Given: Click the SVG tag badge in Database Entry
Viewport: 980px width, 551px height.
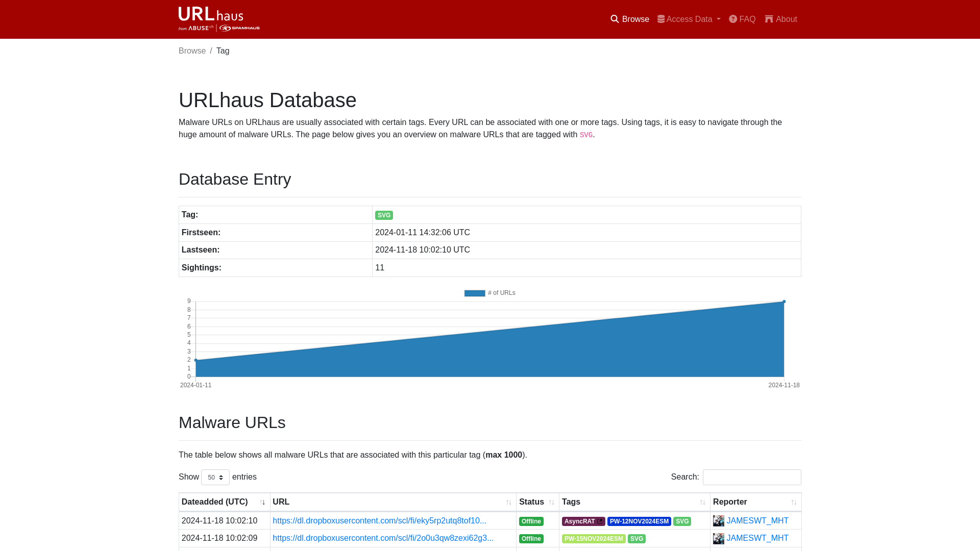Looking at the screenshot, I should click(x=384, y=215).
